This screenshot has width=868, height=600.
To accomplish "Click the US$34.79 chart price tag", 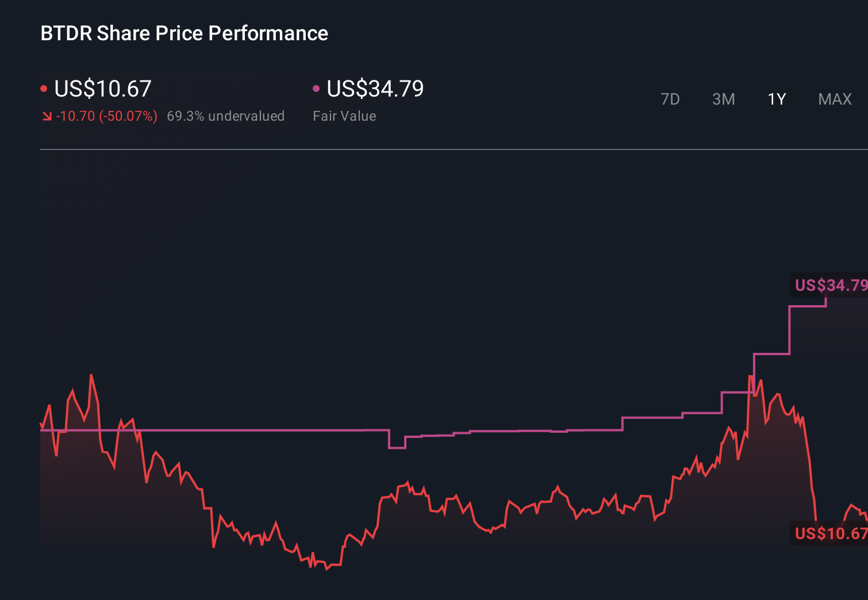I will [831, 284].
